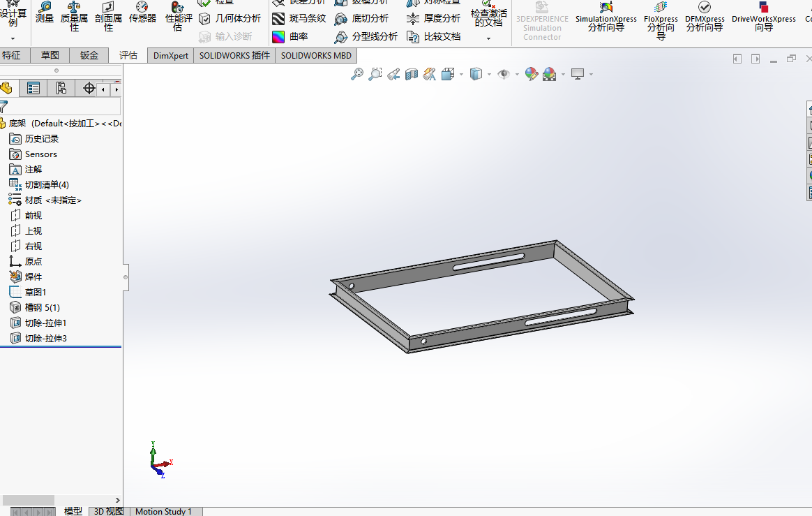The image size is (812, 516).
Task: Click the View Orientation cube icon
Action: [x=448, y=74]
